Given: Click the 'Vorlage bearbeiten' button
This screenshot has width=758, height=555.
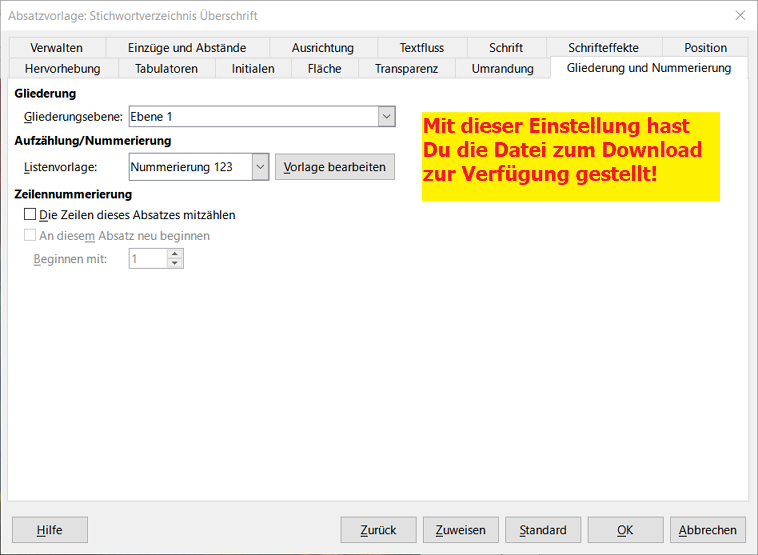Looking at the screenshot, I should [334, 167].
